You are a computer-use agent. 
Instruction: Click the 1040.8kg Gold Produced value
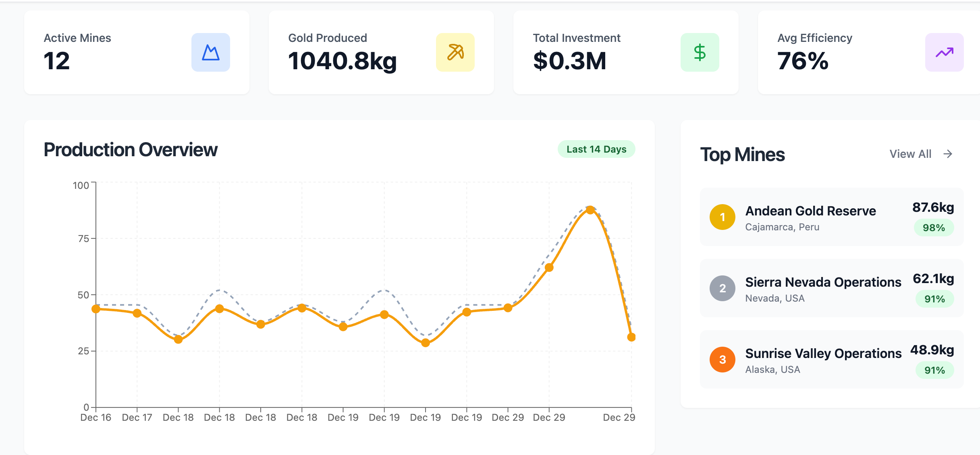point(343,61)
